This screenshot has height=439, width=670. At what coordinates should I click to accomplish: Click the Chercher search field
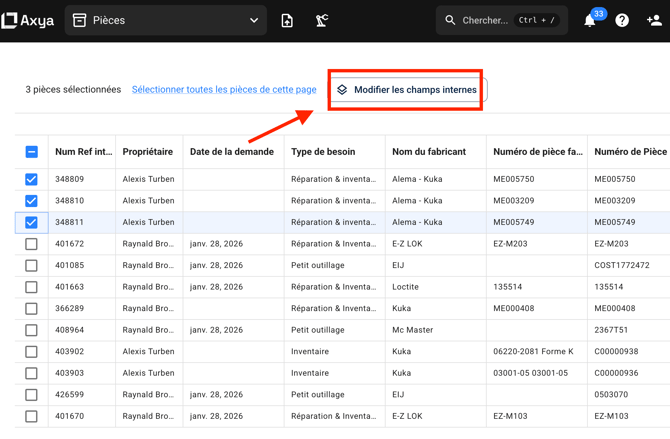click(485, 20)
